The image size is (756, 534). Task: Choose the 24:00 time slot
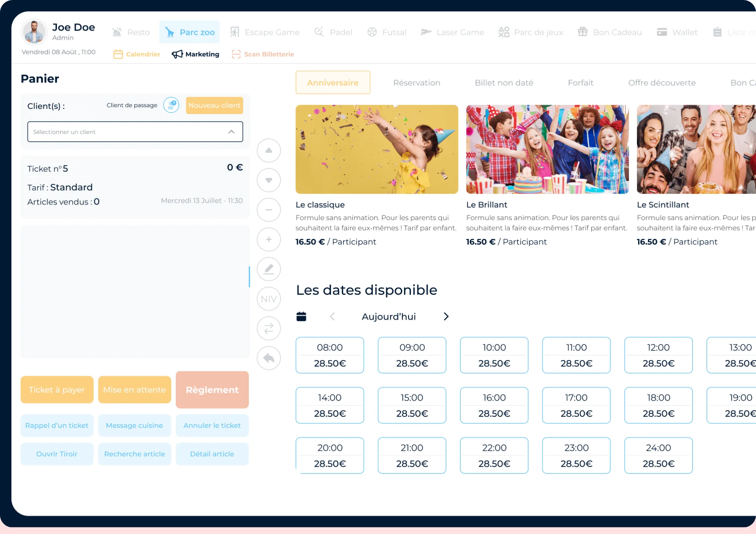pos(658,455)
